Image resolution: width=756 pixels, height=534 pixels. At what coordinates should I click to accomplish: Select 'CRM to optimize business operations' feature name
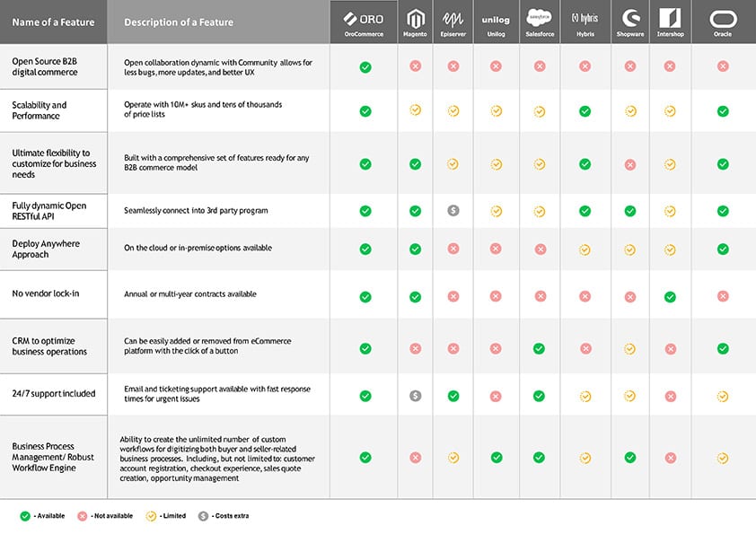pos(49,346)
